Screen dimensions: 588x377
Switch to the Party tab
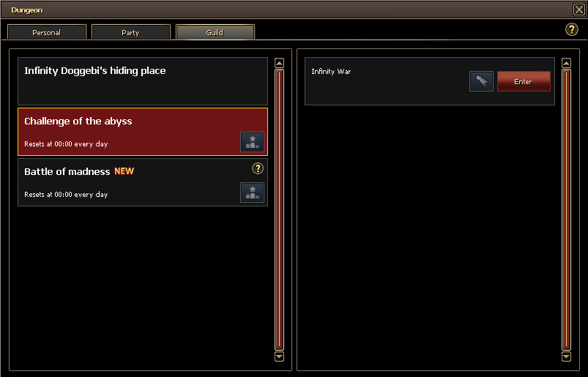(x=130, y=32)
